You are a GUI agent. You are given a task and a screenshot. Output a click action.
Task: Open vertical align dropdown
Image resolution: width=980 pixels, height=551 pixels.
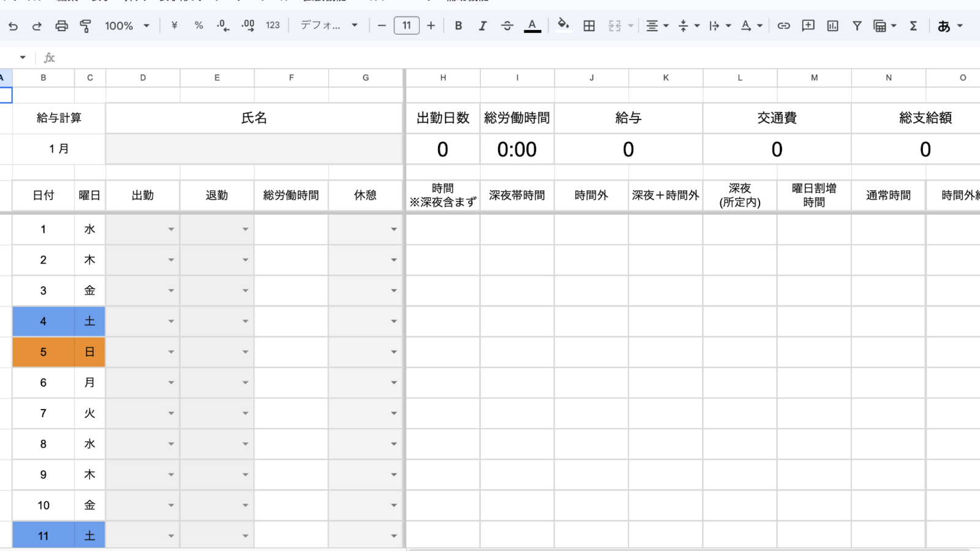pyautogui.click(x=689, y=26)
